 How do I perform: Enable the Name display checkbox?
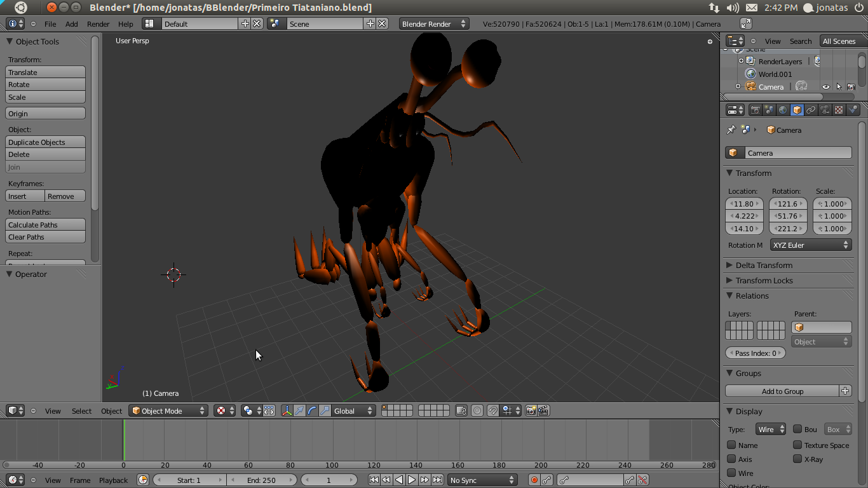click(x=731, y=445)
